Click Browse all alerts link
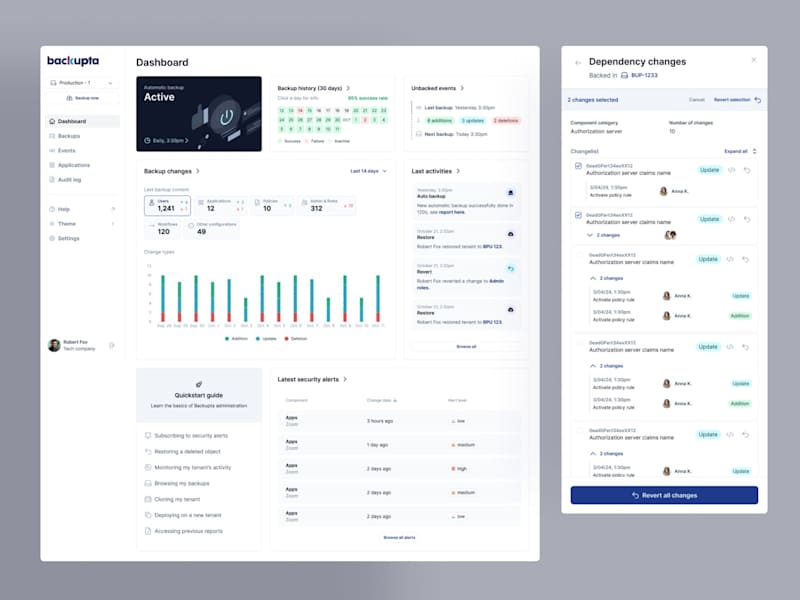This screenshot has height=600, width=800. [399, 537]
